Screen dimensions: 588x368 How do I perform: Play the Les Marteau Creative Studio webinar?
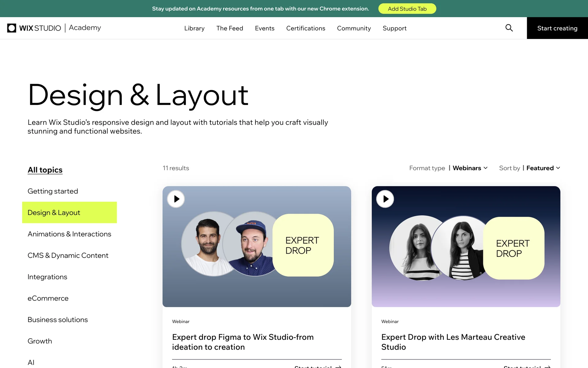(x=385, y=199)
